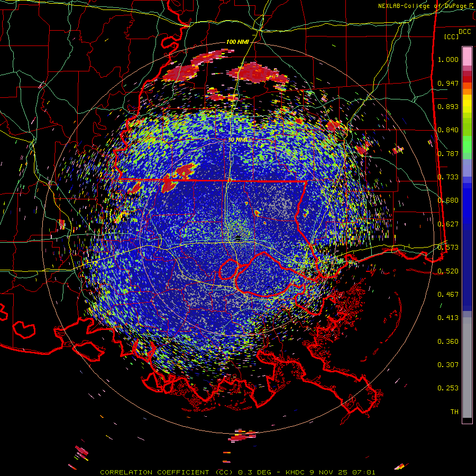Select the 0.787 scale value
The width and height of the screenshot is (476, 476).
[x=448, y=153]
